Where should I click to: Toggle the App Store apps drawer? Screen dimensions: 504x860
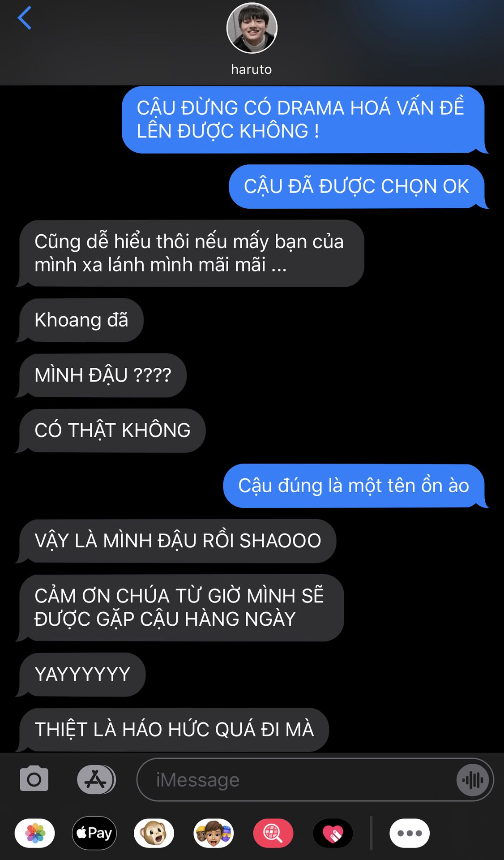pos(96,779)
